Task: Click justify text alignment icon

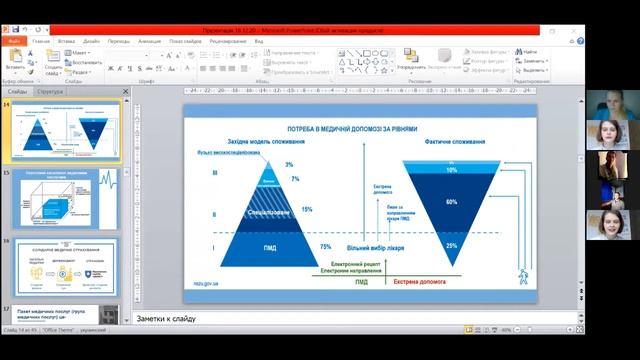Action: pos(232,69)
